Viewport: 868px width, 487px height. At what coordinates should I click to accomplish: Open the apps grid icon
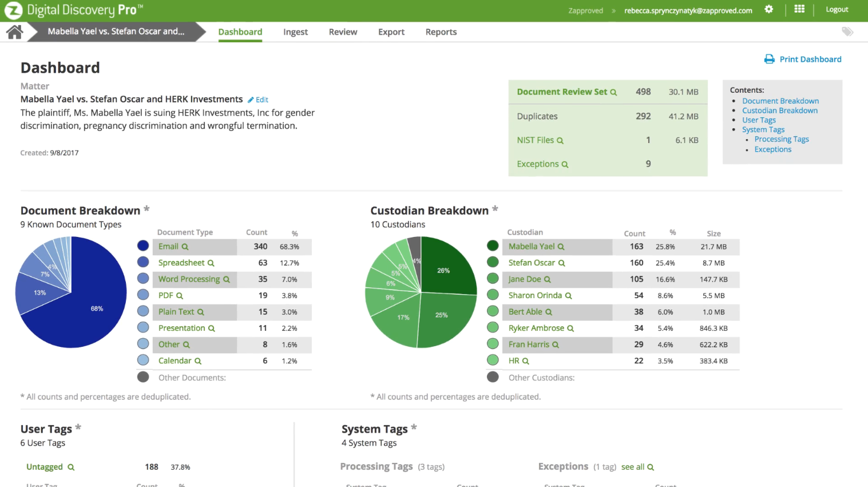point(799,9)
